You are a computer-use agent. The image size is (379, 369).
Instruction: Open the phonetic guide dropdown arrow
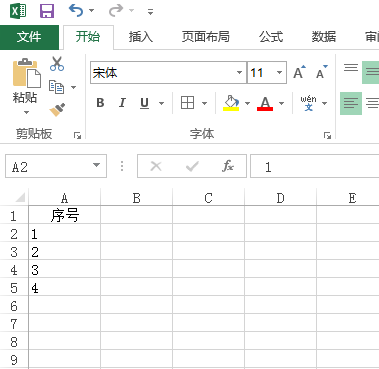[324, 103]
